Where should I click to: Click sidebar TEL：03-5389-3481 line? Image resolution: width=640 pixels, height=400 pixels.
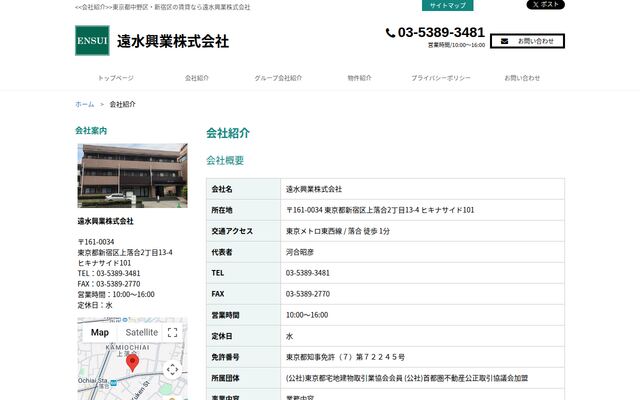tap(109, 273)
